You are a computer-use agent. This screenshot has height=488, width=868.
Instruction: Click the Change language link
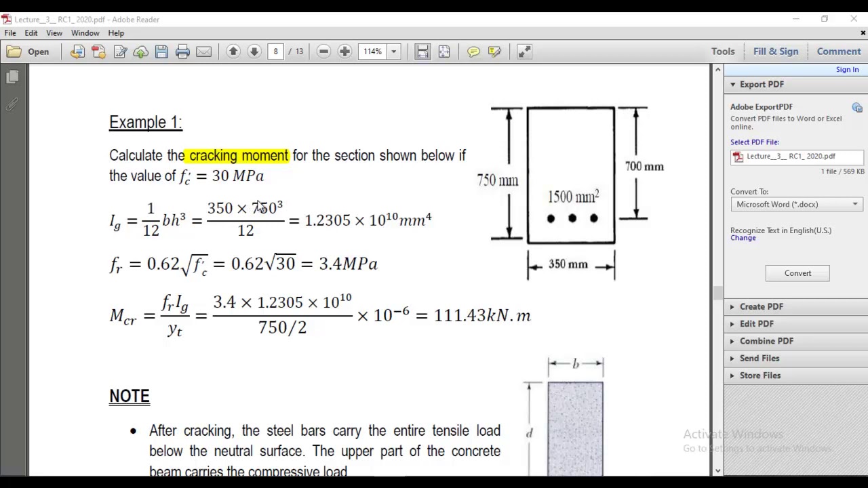pos(743,238)
